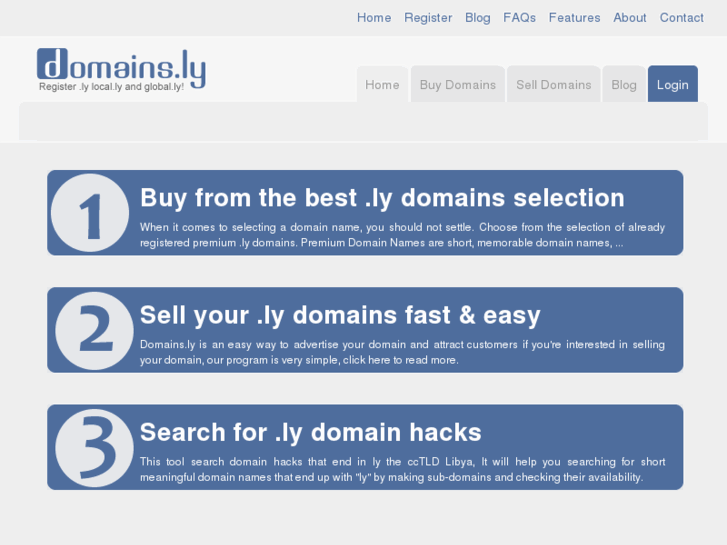The width and height of the screenshot is (727, 545).
Task: Click the Login tab button
Action: (672, 84)
